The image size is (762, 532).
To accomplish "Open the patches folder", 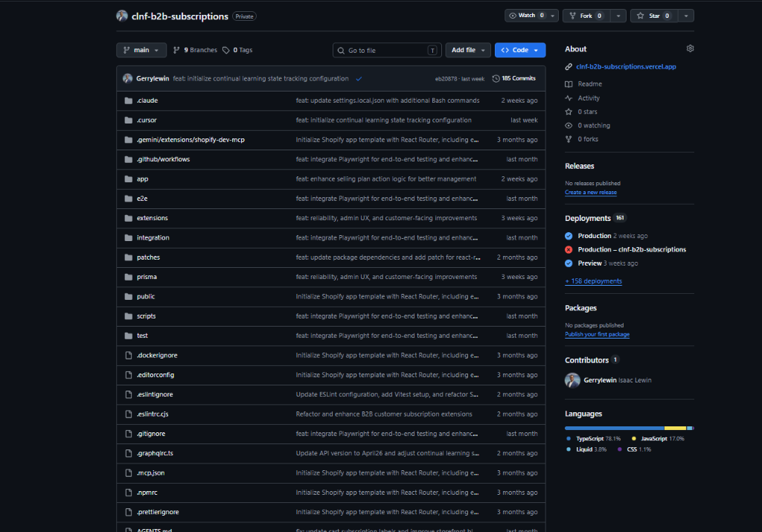I will [148, 257].
